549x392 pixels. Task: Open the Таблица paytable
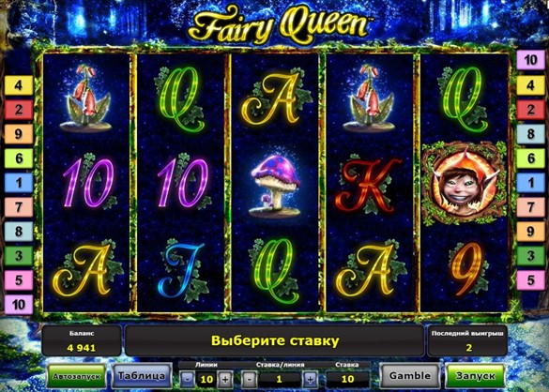[142, 376]
